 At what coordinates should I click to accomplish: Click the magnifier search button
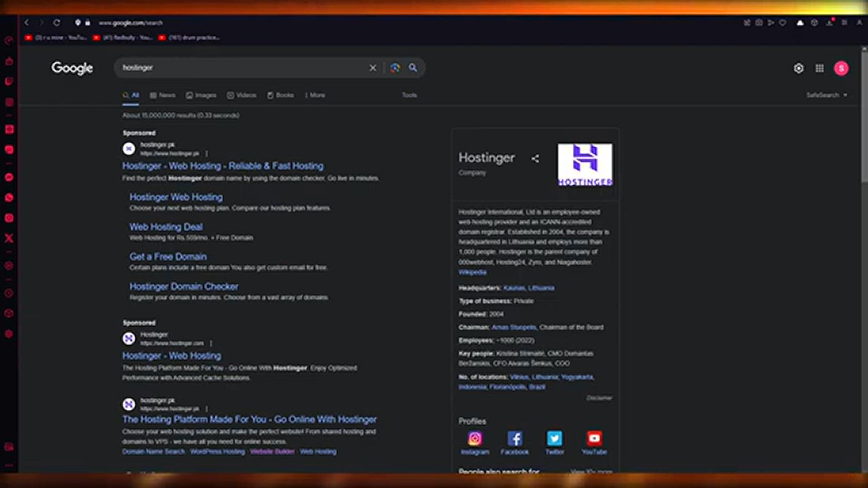pos(413,68)
